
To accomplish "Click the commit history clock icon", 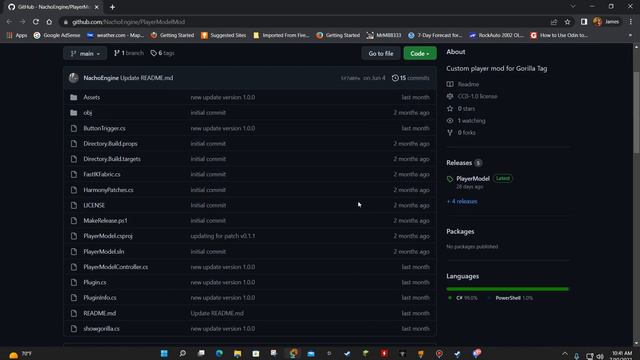I will [x=395, y=78].
